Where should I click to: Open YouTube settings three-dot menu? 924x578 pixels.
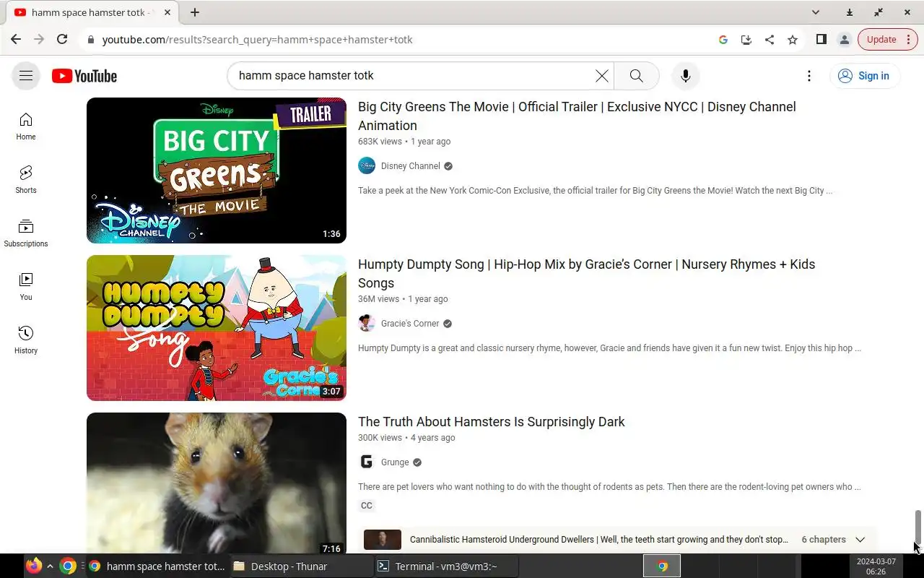[x=809, y=76]
